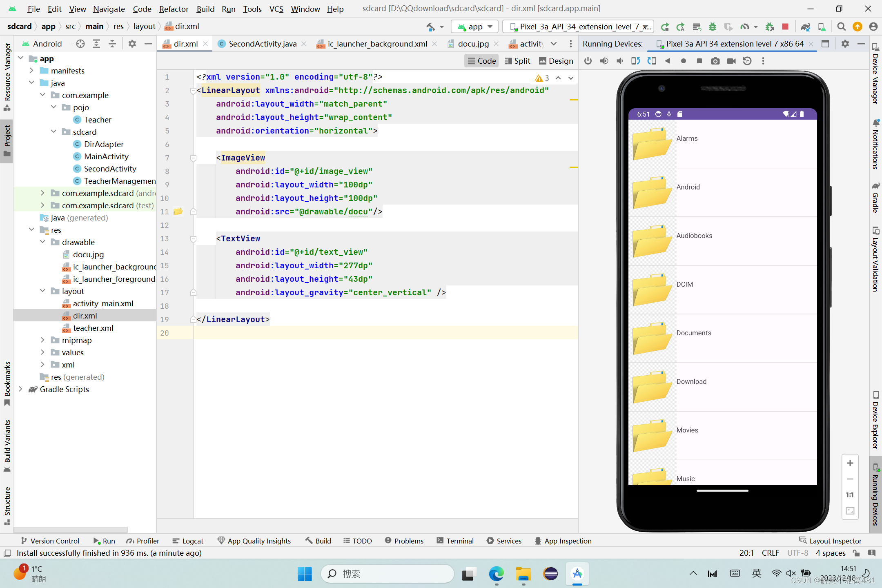Click the emulator volume up icon
Image resolution: width=882 pixels, height=588 pixels.
point(604,61)
